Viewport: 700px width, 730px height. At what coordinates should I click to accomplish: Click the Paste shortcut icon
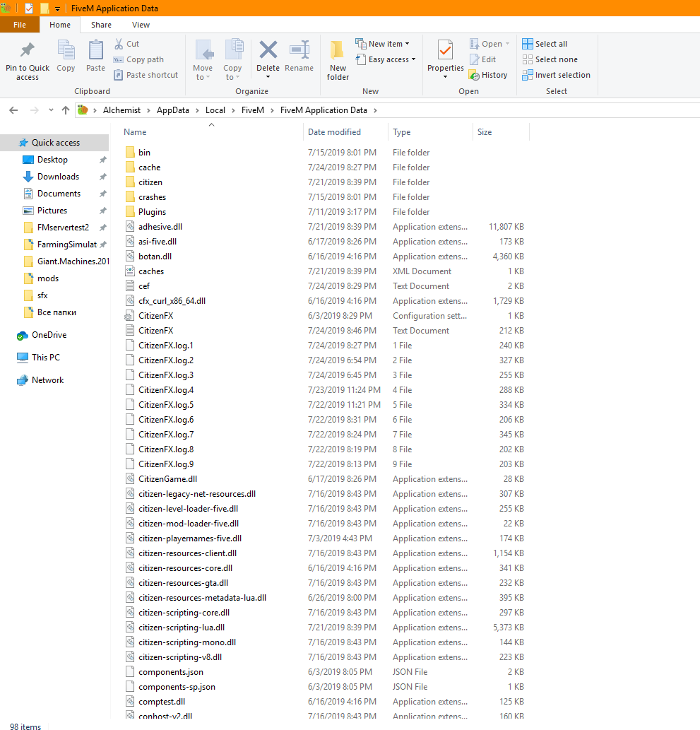(118, 75)
